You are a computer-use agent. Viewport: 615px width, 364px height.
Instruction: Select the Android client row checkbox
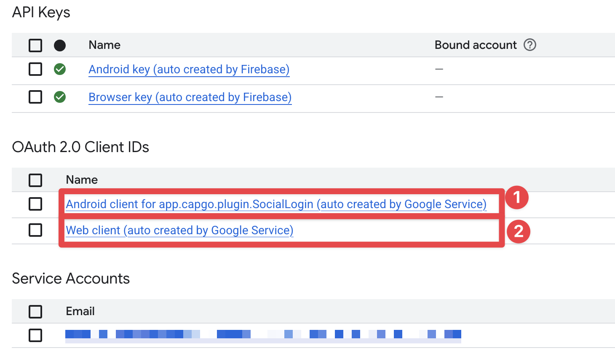35,204
